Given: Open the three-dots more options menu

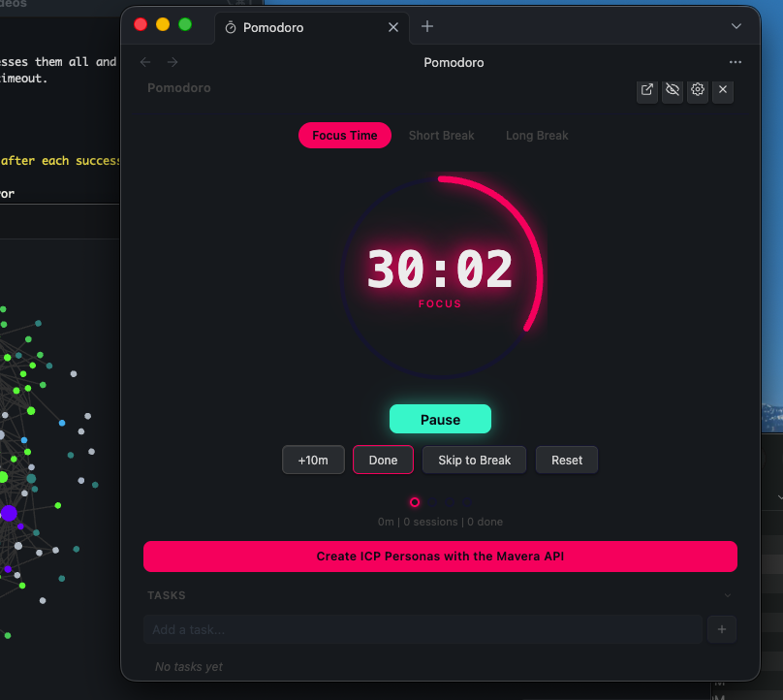Looking at the screenshot, I should click(736, 62).
